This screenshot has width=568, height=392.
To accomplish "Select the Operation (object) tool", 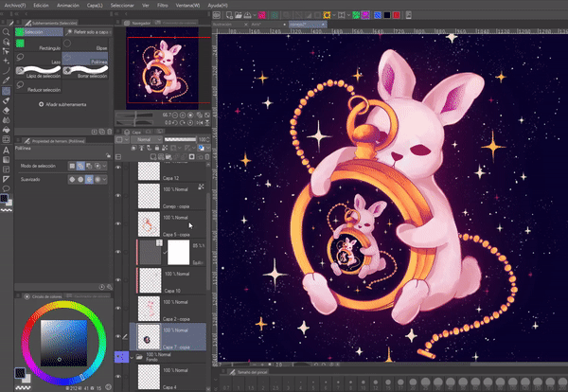I will pos(6,42).
